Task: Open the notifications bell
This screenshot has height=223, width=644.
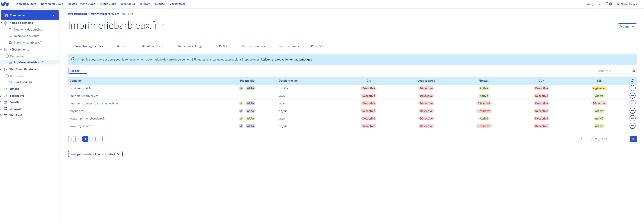Action: point(607,4)
